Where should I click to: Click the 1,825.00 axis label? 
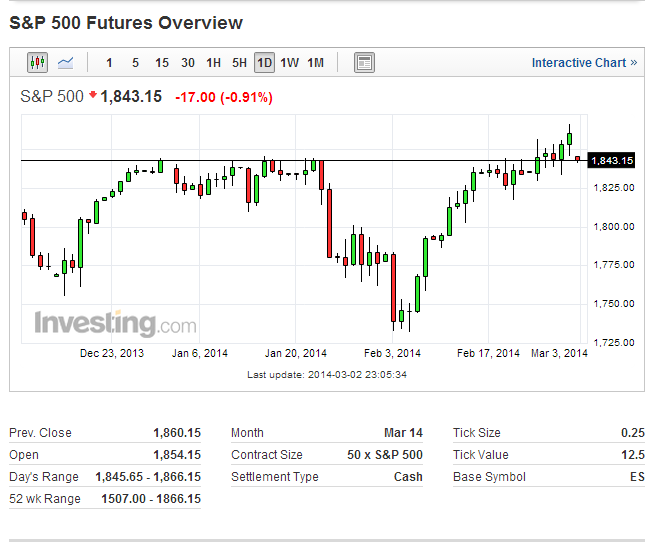click(614, 188)
